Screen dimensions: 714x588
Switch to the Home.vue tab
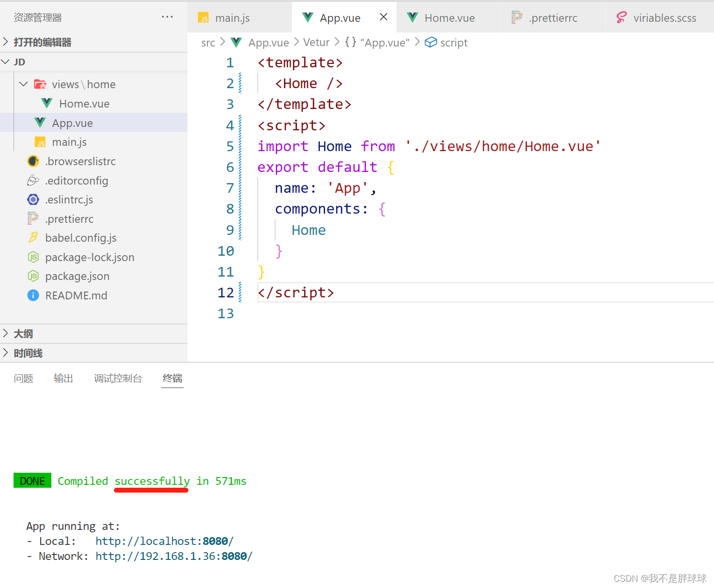tap(449, 17)
